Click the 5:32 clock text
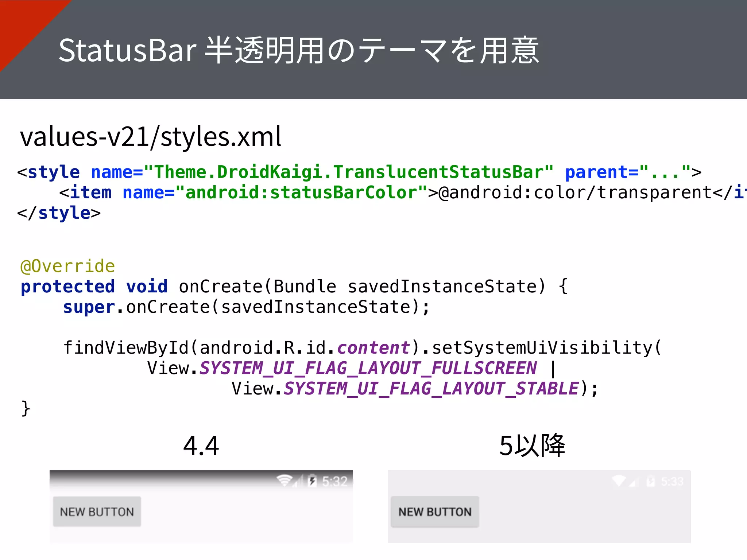This screenshot has width=747, height=560. pos(334,481)
